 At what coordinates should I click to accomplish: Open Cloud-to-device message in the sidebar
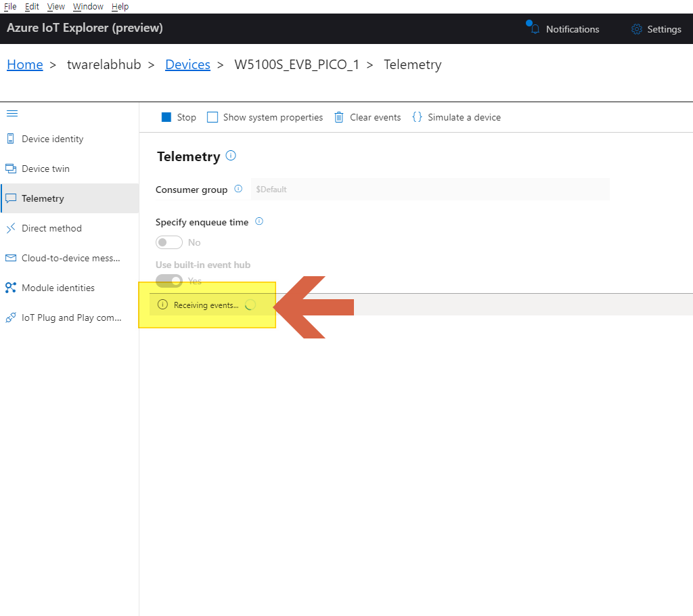70,258
